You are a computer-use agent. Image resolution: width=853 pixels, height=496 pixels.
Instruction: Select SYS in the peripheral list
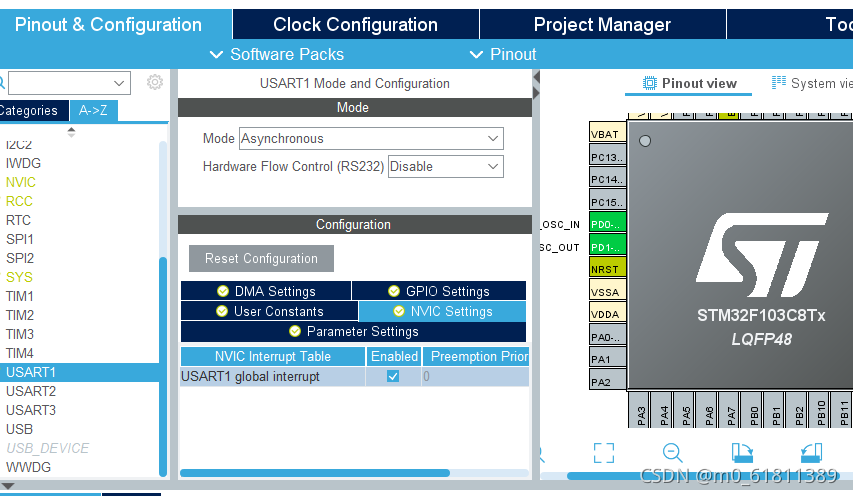(19, 277)
